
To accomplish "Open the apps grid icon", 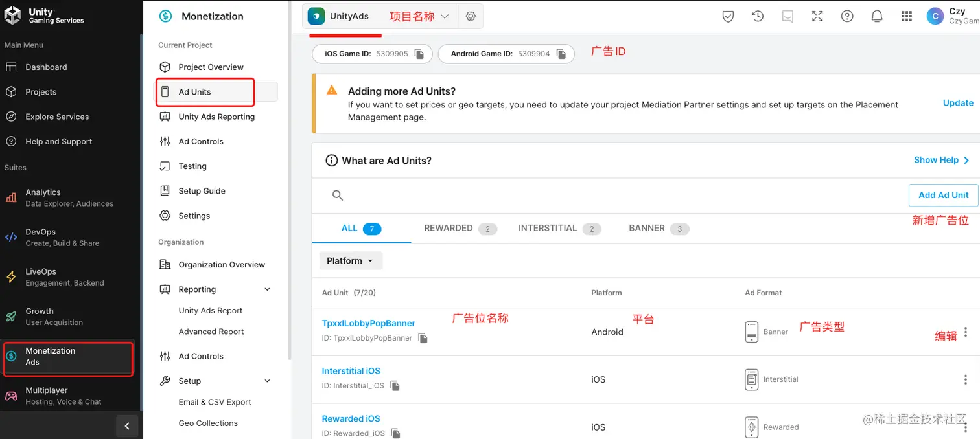I will 907,16.
